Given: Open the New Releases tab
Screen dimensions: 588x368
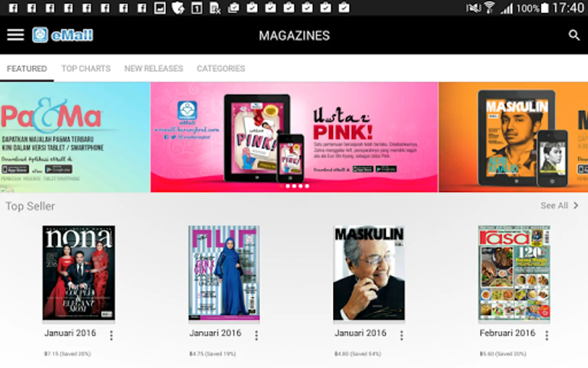Looking at the screenshot, I should pos(154,68).
